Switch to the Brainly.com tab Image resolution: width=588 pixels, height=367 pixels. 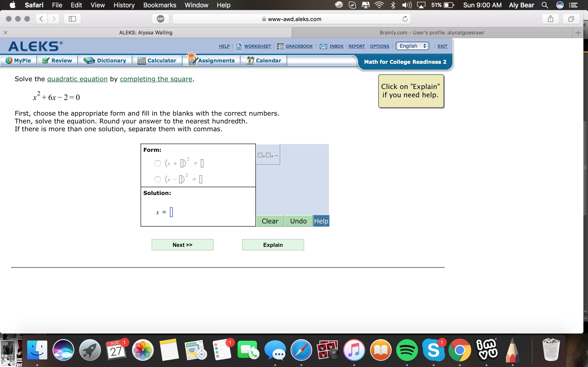click(x=432, y=33)
